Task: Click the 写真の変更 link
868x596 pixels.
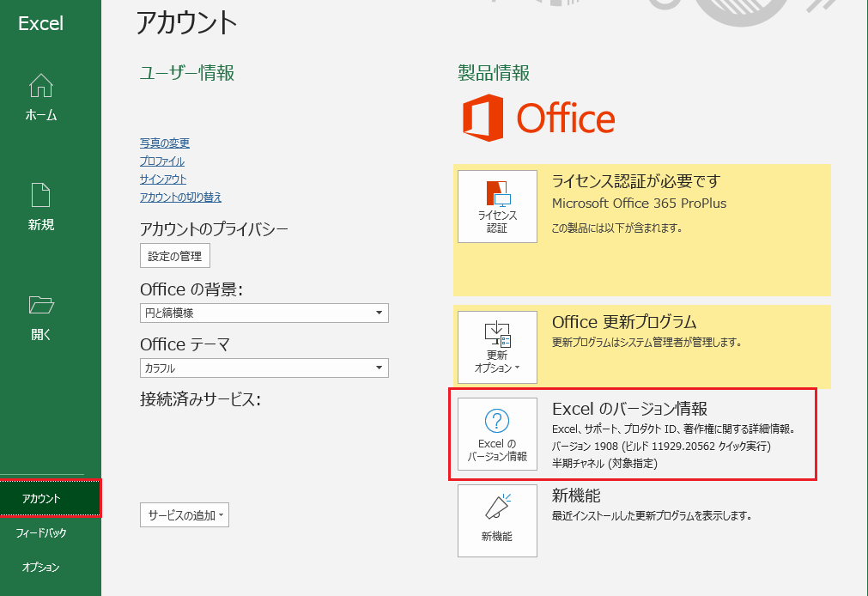Action: tap(164, 143)
